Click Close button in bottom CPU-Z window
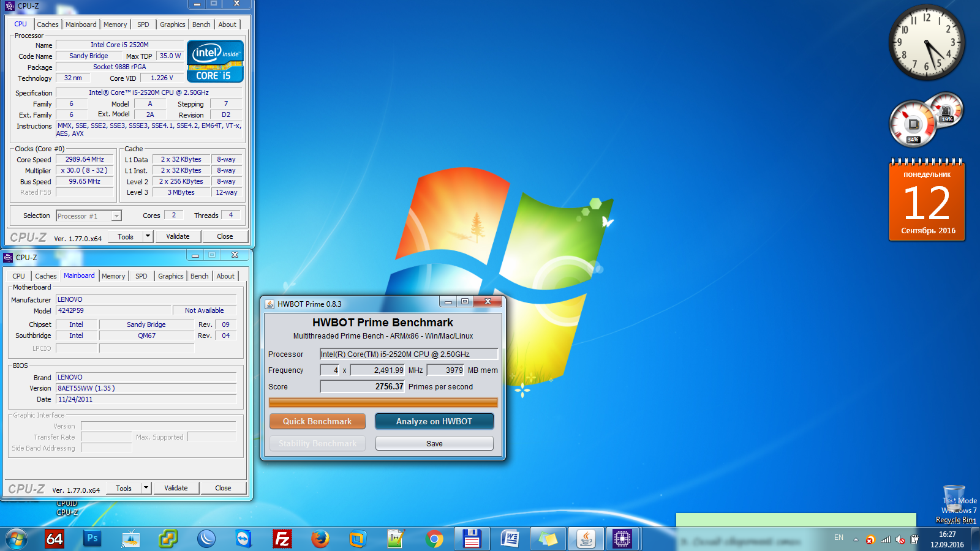 point(223,488)
